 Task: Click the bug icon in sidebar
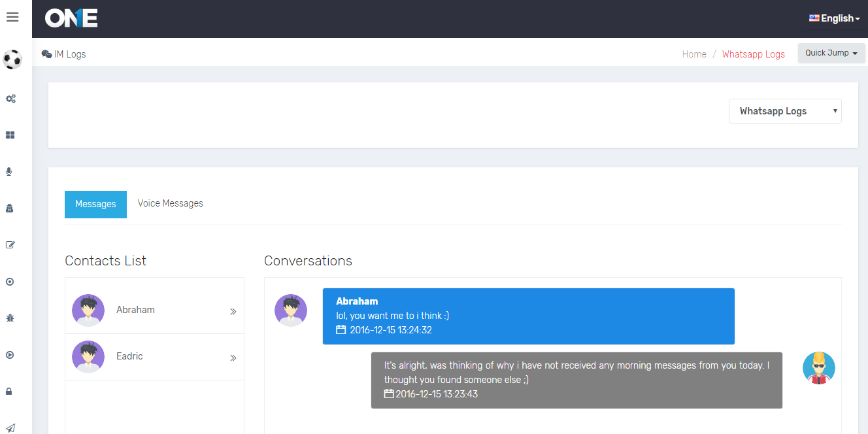10,318
